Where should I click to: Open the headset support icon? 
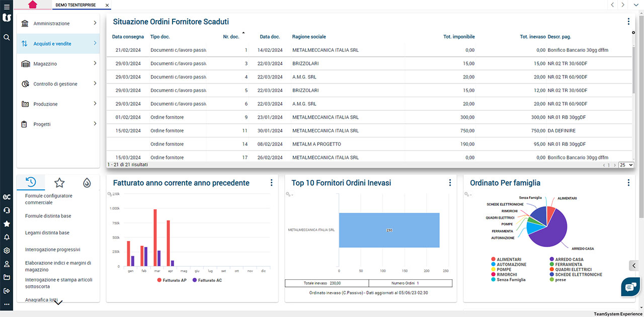pos(7,210)
